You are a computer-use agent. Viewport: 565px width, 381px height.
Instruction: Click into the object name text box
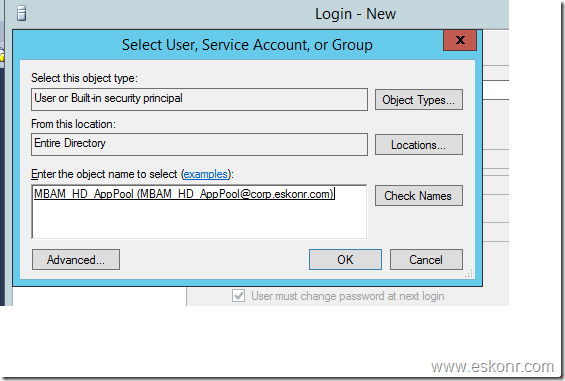coord(199,212)
